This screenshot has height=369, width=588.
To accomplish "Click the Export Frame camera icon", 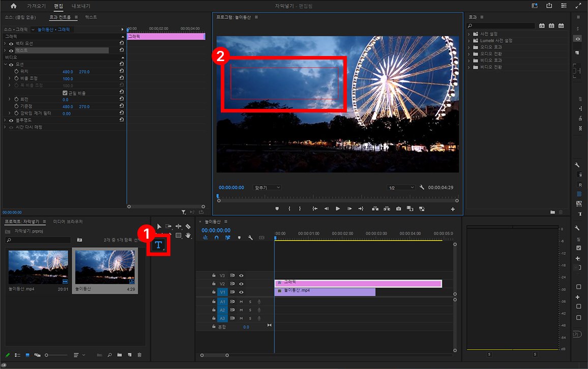I will coord(398,208).
